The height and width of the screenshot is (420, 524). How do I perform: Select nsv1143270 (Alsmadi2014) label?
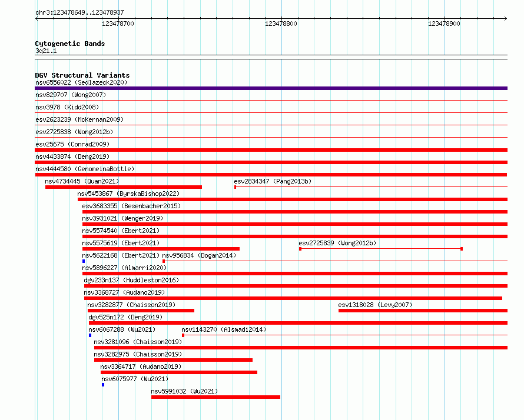pyautogui.click(x=224, y=329)
